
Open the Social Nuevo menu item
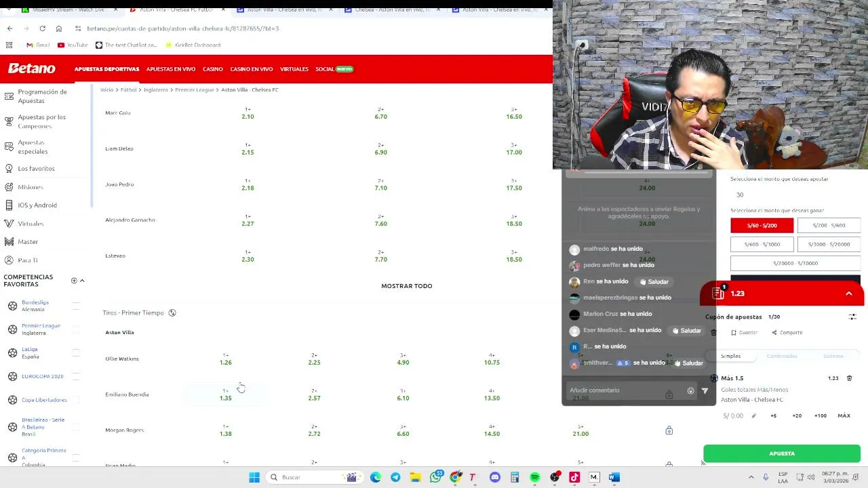click(x=334, y=69)
